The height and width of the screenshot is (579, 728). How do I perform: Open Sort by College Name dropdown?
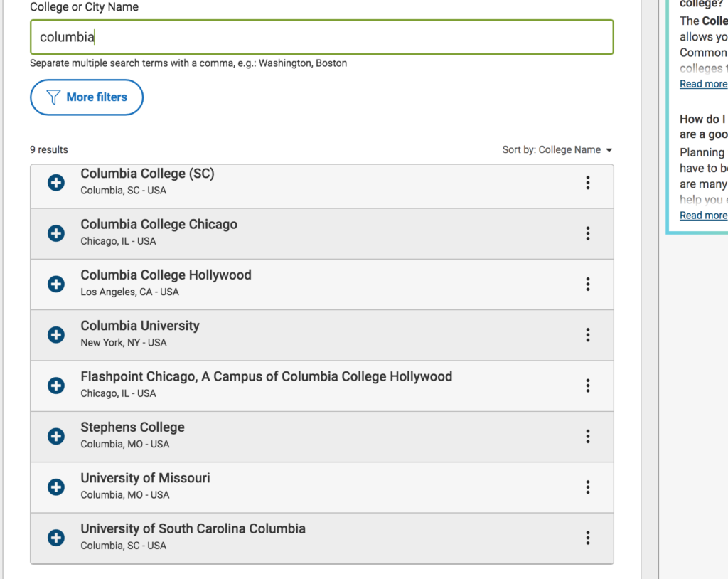[x=557, y=149]
